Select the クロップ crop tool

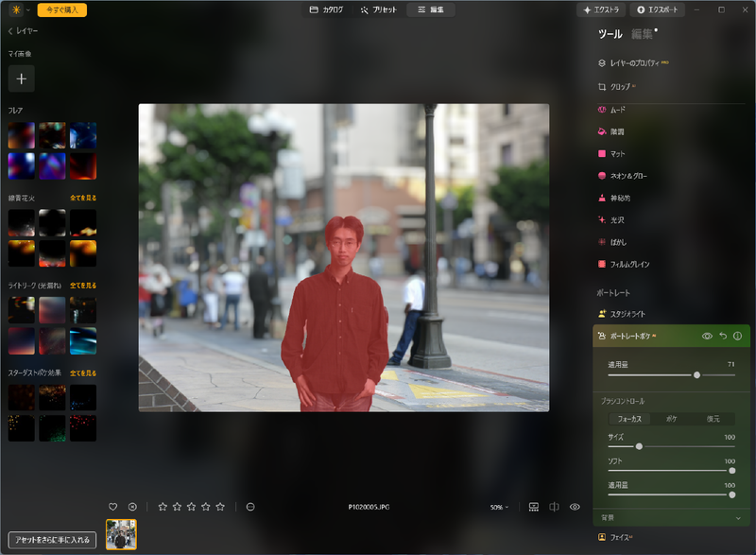[x=617, y=87]
